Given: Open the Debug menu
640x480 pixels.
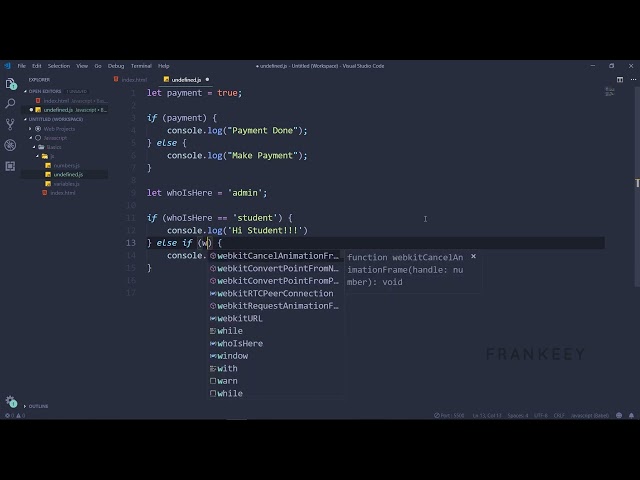Looking at the screenshot, I should pyautogui.click(x=116, y=66).
